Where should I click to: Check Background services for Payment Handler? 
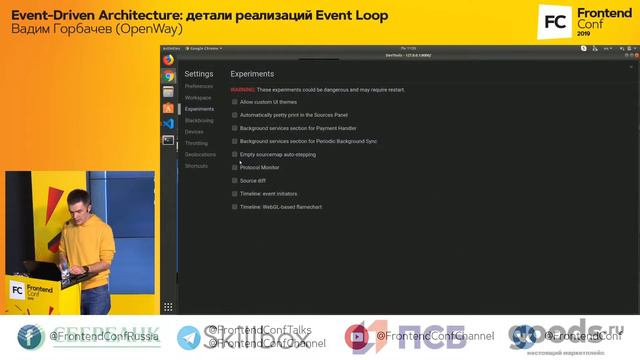[235, 128]
